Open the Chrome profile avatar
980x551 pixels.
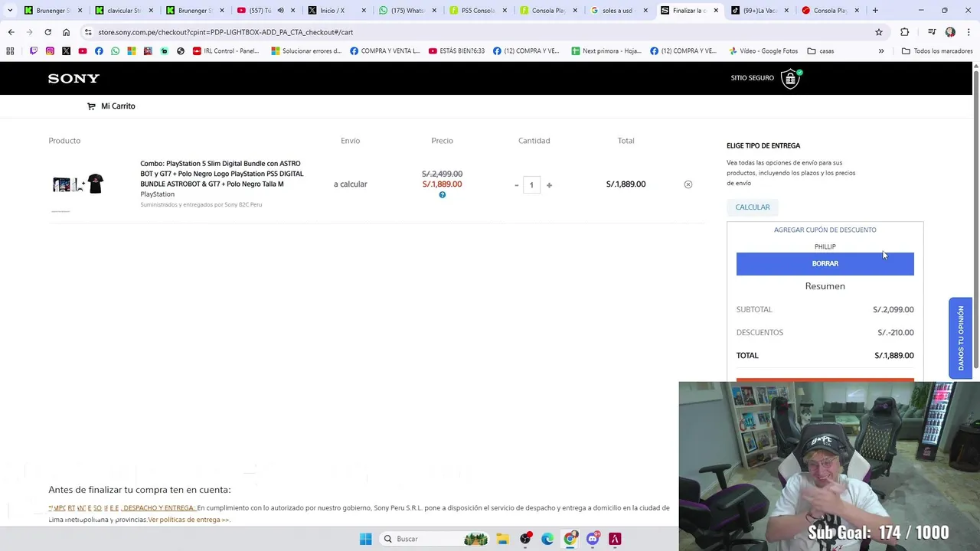coord(950,32)
